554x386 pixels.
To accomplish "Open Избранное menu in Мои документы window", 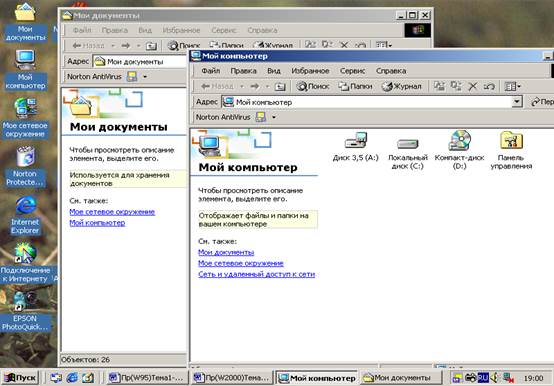I will (x=181, y=30).
